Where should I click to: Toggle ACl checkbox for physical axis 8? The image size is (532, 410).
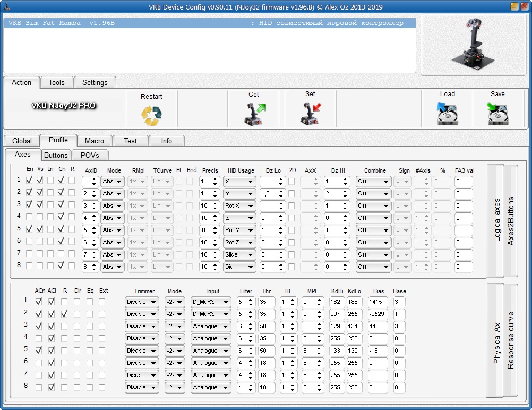pyautogui.click(x=51, y=387)
